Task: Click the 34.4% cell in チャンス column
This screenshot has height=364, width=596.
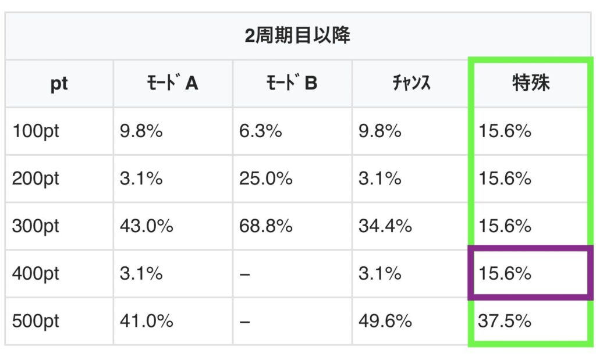Action: [x=385, y=226]
